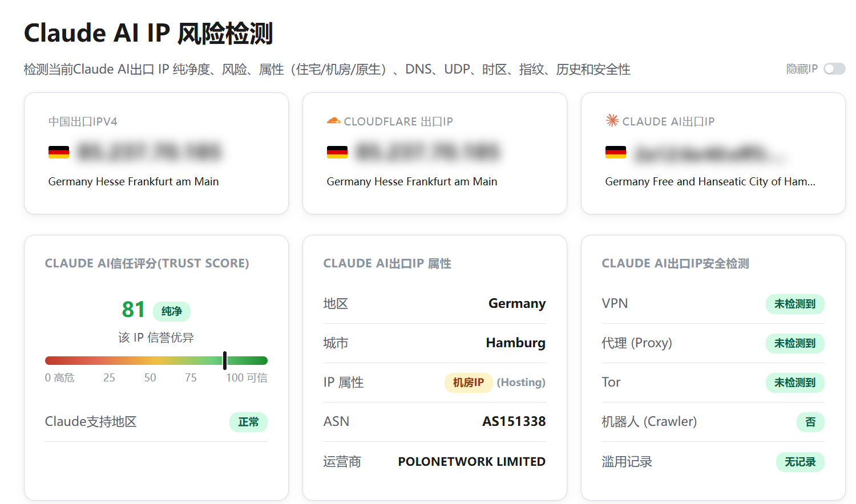This screenshot has height=504, width=856.
Task: Click the 中国出口IPV4 card title
Action: (x=83, y=121)
